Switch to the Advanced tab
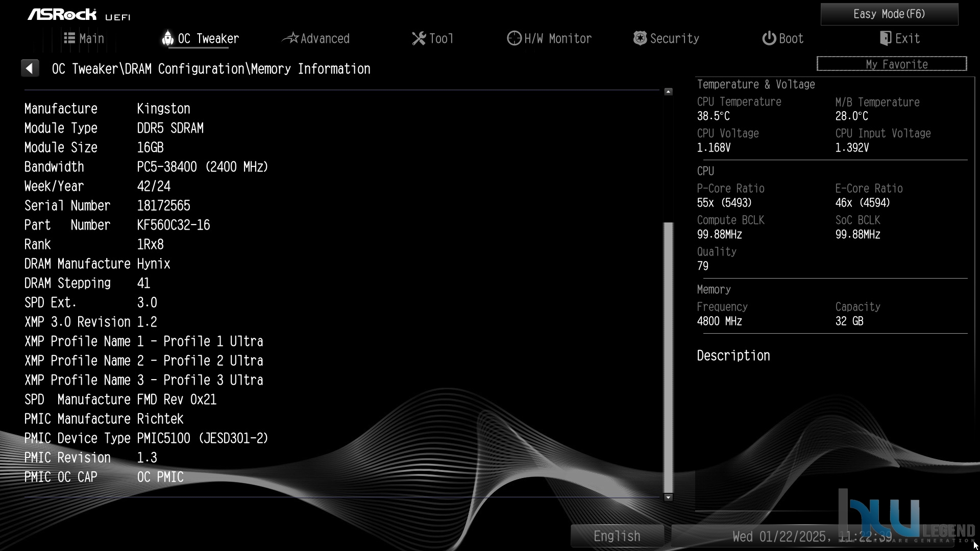 316,39
